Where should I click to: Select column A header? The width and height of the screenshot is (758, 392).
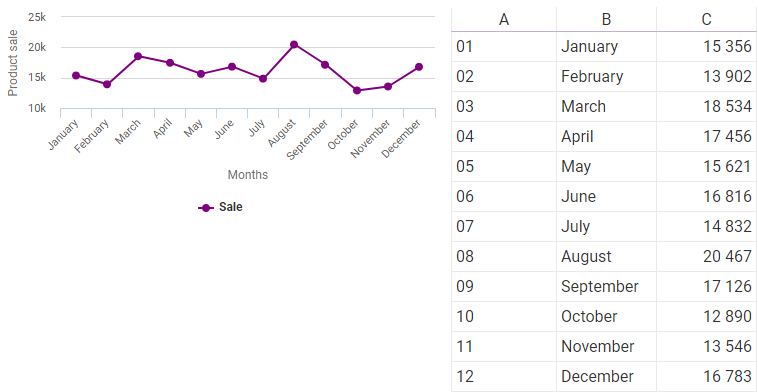[504, 19]
